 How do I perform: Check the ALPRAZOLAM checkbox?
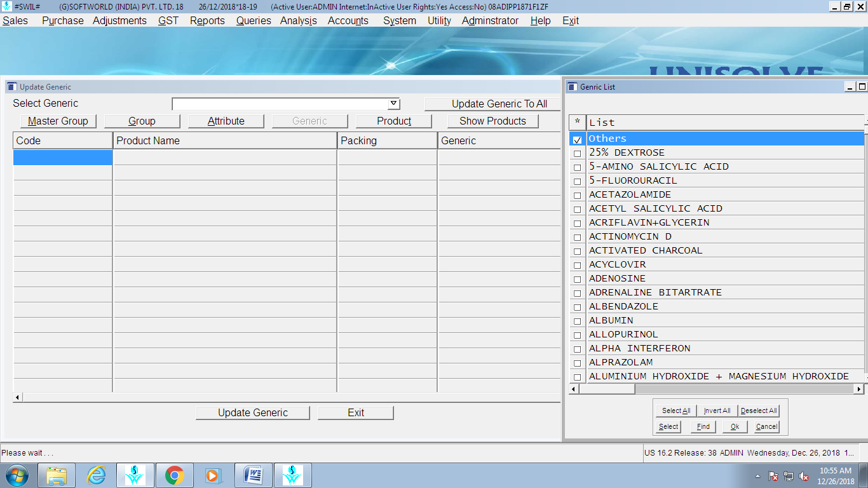[x=577, y=363]
